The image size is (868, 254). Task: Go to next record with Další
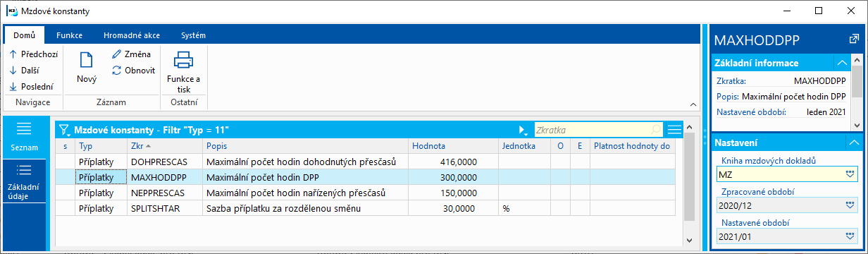pyautogui.click(x=25, y=70)
